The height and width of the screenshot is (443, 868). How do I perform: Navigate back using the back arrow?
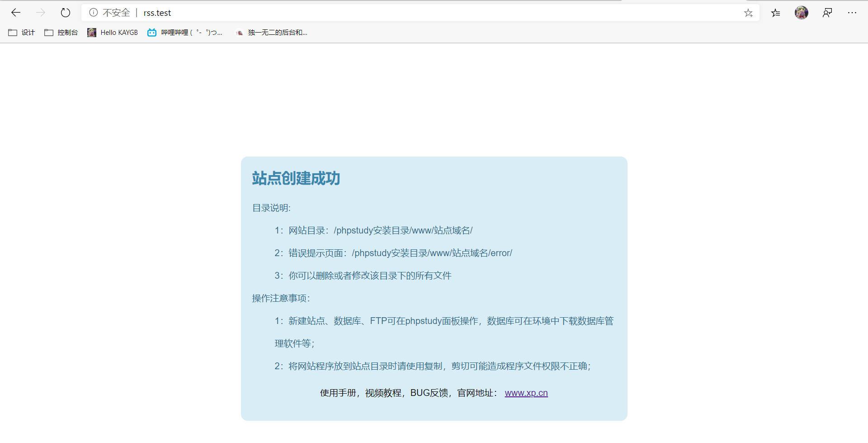point(16,13)
